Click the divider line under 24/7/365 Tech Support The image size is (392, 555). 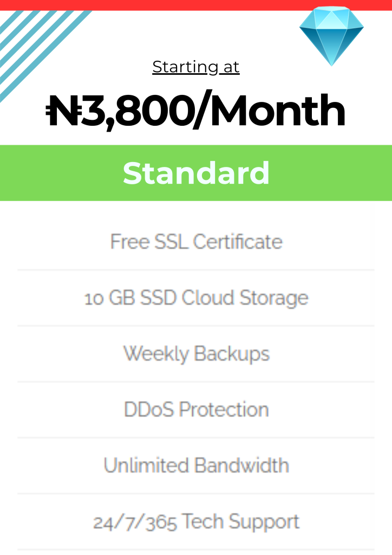click(x=196, y=550)
